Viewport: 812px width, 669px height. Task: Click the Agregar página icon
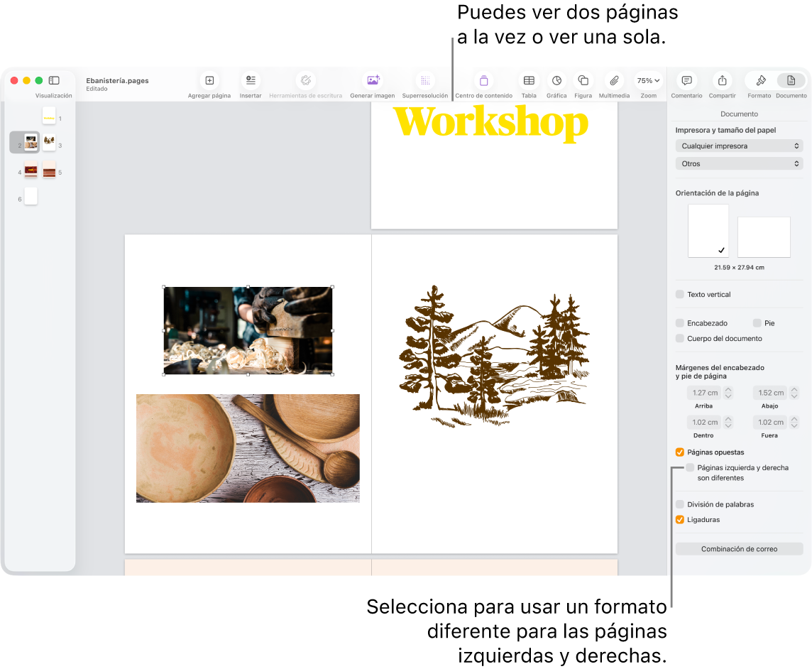[209, 81]
